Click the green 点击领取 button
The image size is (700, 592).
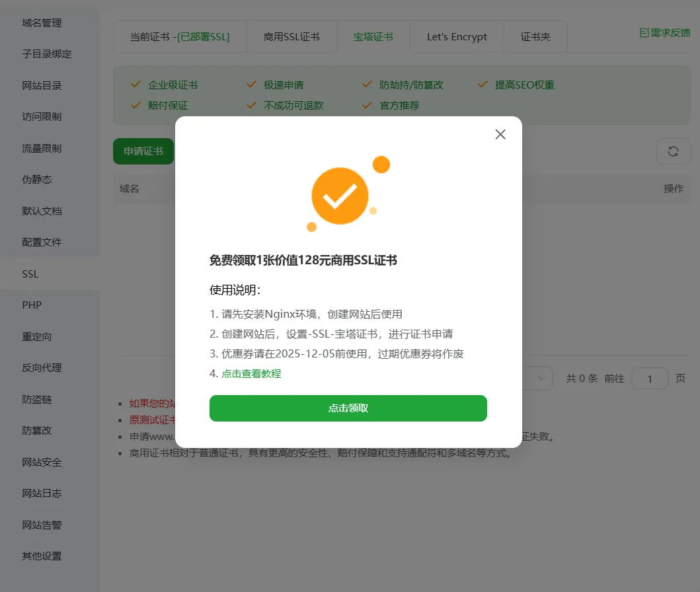click(348, 408)
